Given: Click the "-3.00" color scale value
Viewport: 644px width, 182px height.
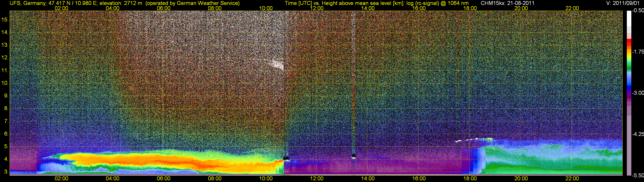Looking at the screenshot, I should click(x=638, y=93).
